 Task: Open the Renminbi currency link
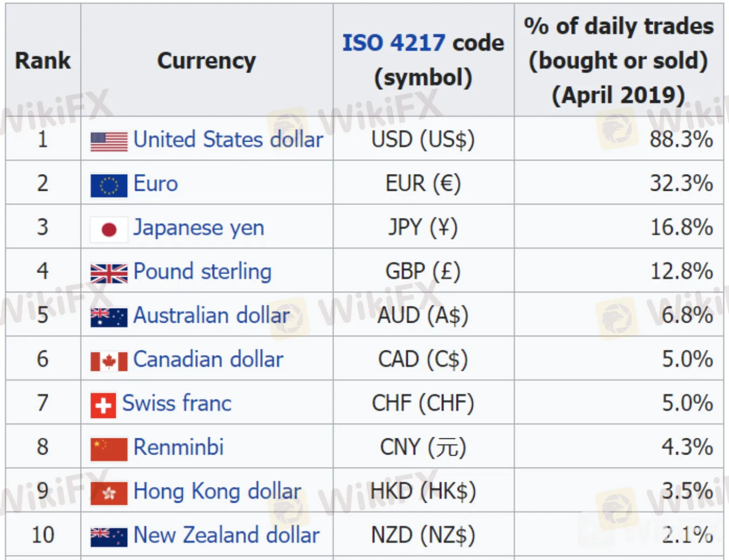point(178,447)
